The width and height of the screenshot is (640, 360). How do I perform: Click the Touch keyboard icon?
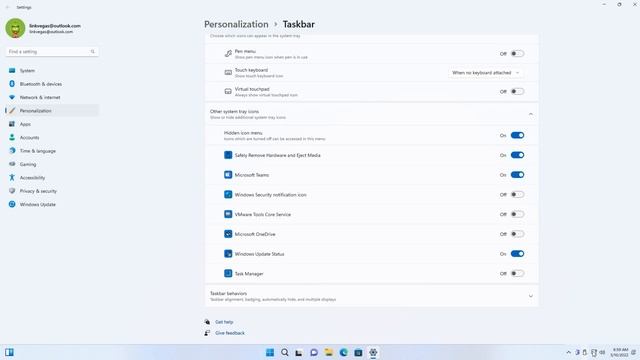[x=228, y=73]
